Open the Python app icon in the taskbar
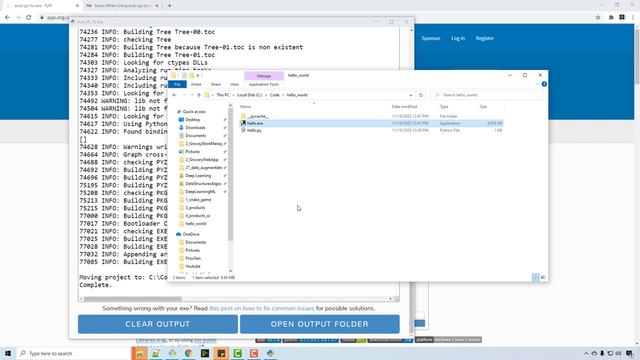640x360 pixels. 270,353
